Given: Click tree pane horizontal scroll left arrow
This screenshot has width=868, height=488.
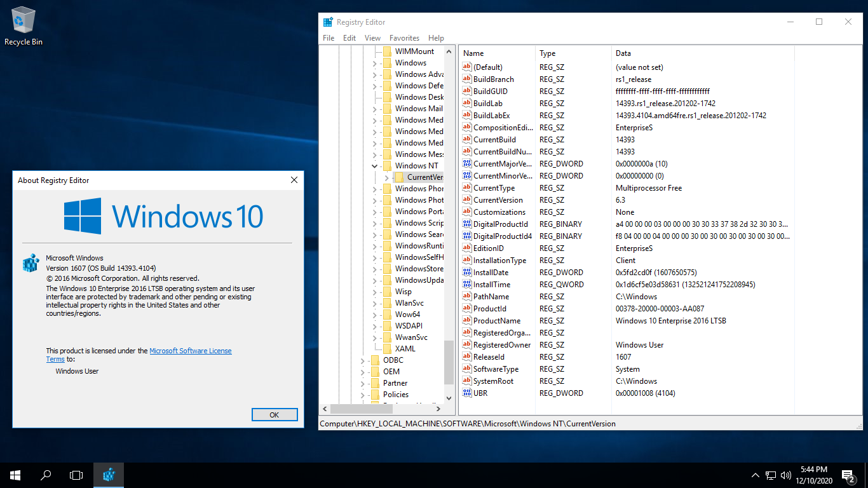Looking at the screenshot, I should pyautogui.click(x=325, y=409).
